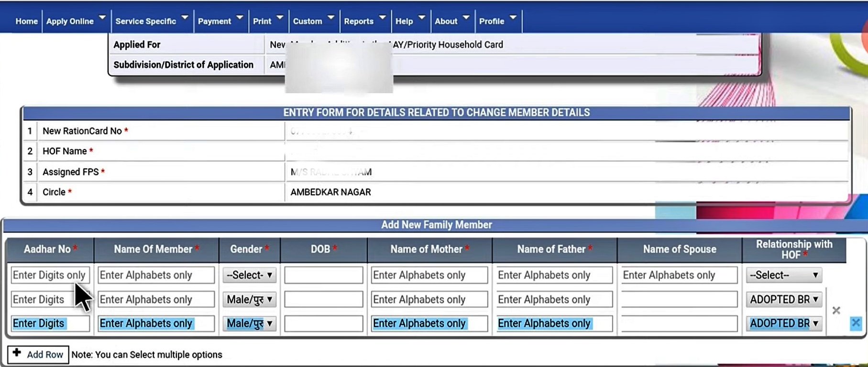Screen dimensions: 868x367
Task: Focus highlighted Name of Mother field in third row
Action: [429, 323]
